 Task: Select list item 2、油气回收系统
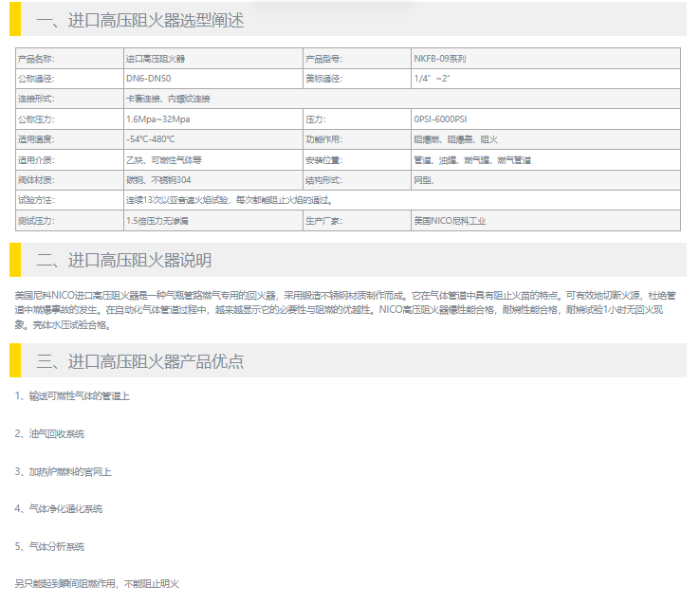coord(50,433)
